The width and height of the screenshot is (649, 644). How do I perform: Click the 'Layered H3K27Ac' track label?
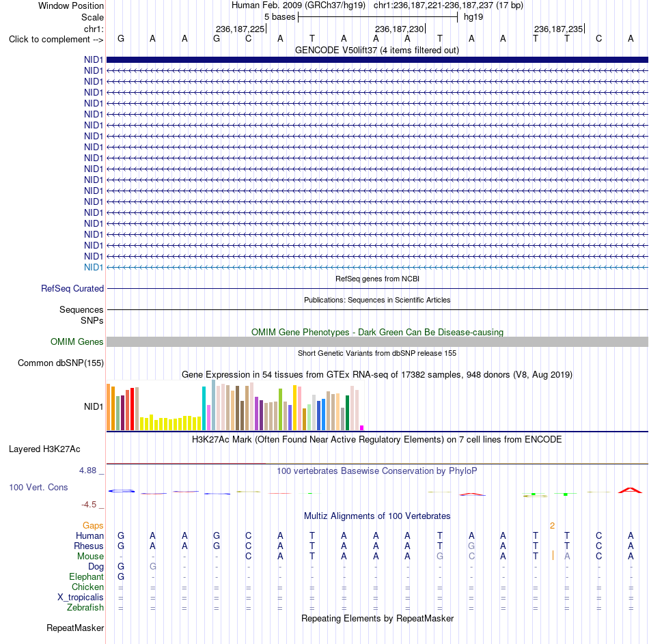pyautogui.click(x=44, y=449)
